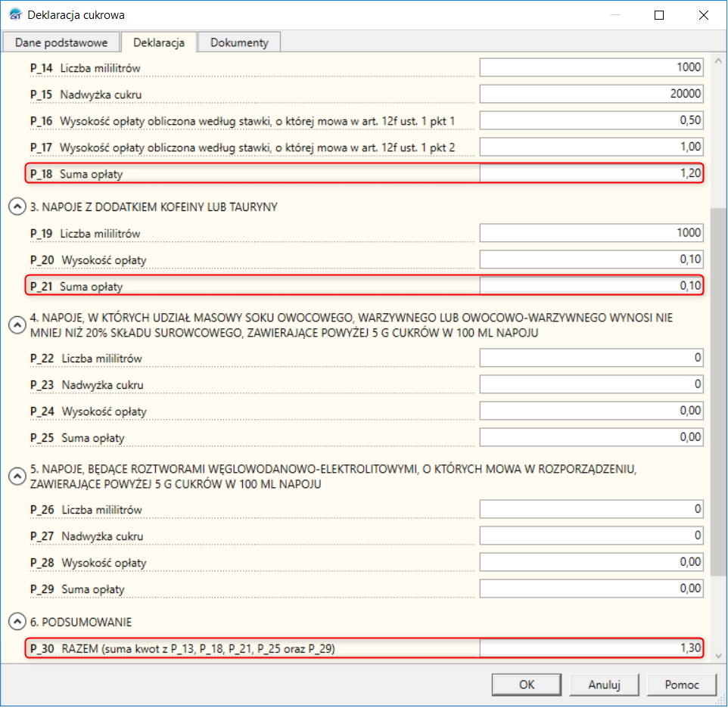Click the P_14 Liczba mililitrów field
The image size is (728, 708).
[x=592, y=67]
